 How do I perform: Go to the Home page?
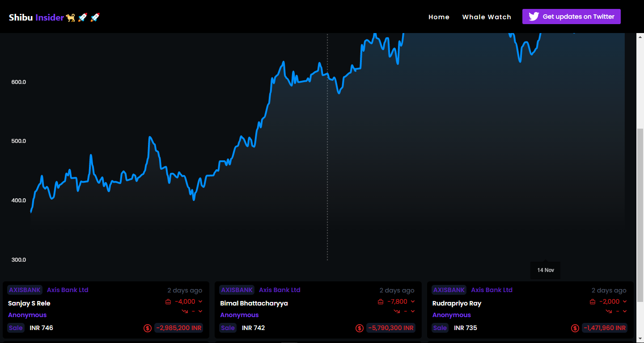pos(439,17)
